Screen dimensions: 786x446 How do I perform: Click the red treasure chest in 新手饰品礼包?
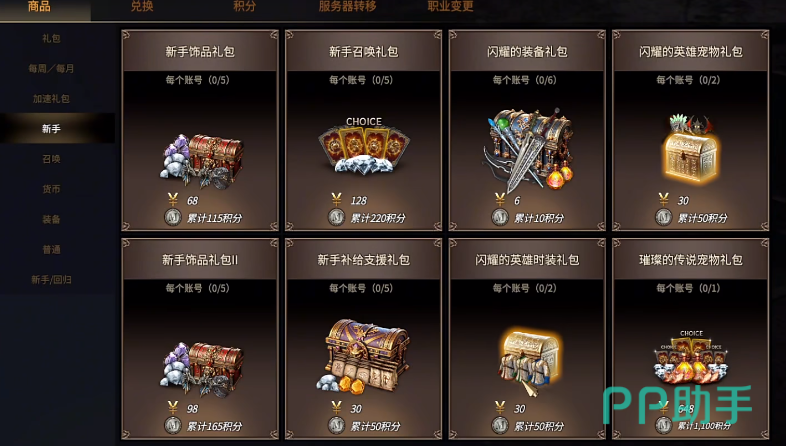(x=202, y=161)
